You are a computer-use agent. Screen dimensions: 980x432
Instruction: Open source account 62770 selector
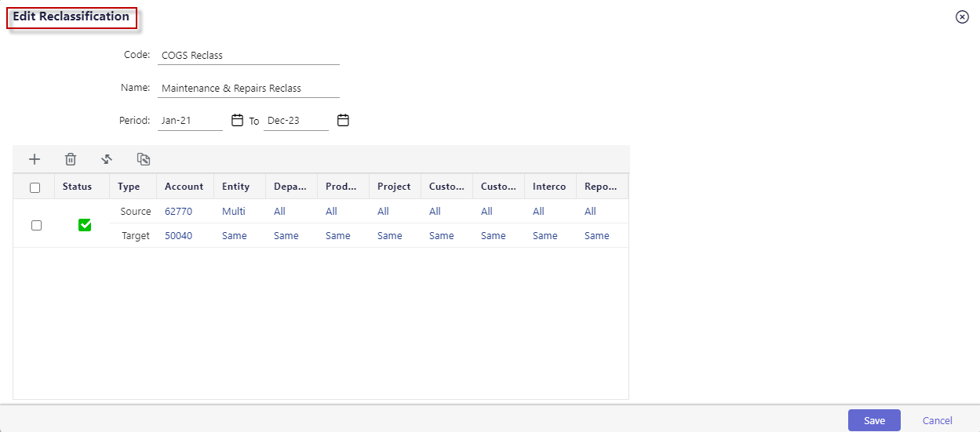click(x=178, y=212)
